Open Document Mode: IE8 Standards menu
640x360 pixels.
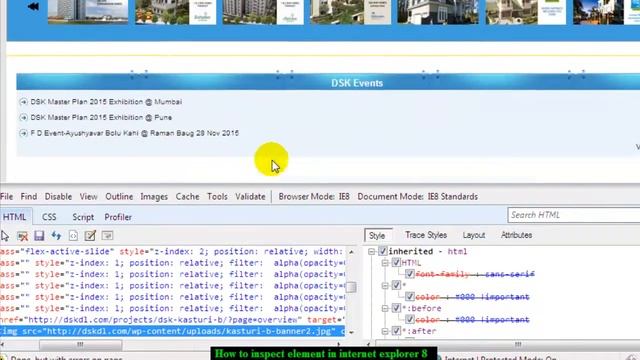[x=418, y=196]
